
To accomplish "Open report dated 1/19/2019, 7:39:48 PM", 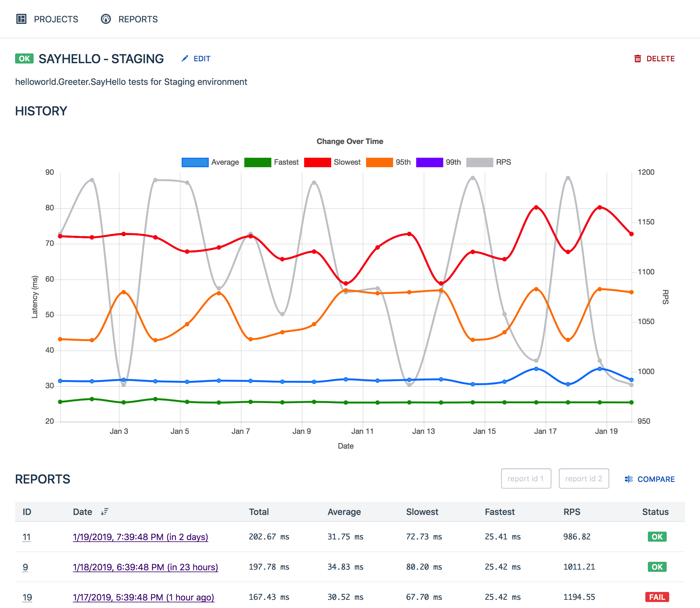I will tap(140, 537).
